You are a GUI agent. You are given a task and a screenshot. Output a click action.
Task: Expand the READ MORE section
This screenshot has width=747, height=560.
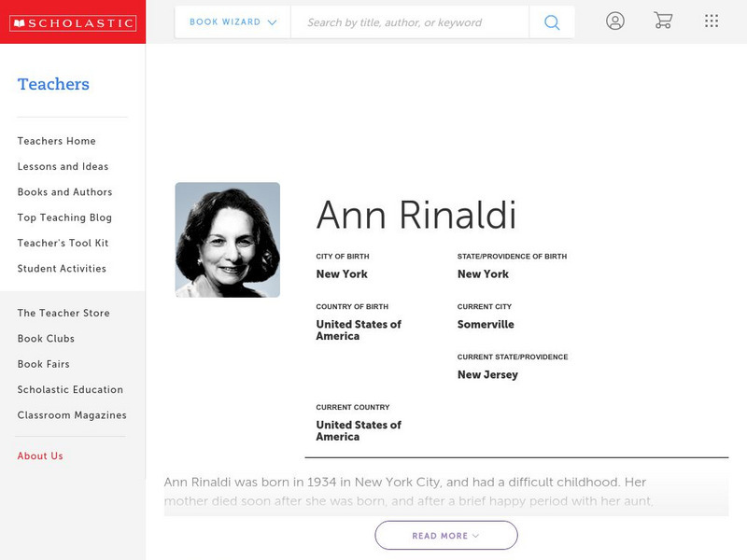(x=445, y=535)
